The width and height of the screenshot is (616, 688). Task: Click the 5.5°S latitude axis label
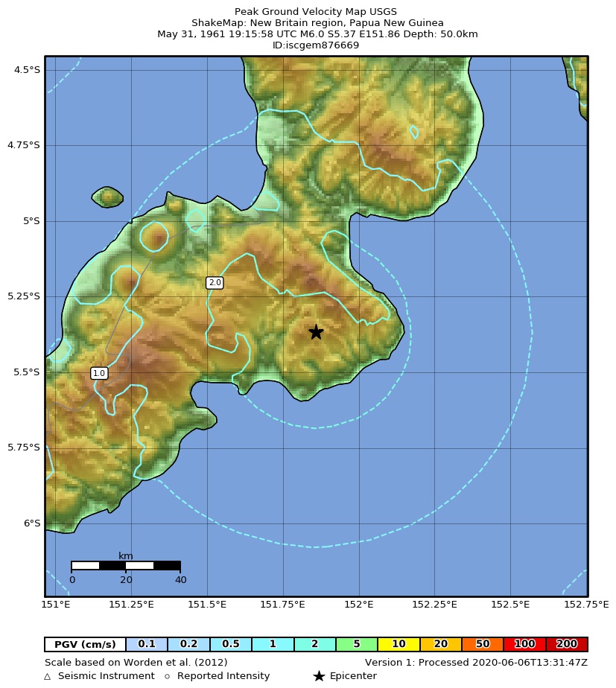(x=27, y=372)
